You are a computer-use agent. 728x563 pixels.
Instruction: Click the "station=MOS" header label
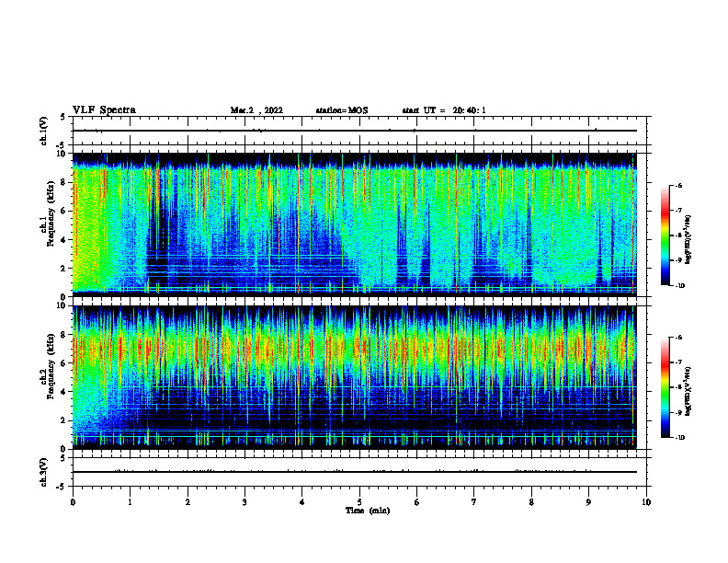[x=342, y=110]
